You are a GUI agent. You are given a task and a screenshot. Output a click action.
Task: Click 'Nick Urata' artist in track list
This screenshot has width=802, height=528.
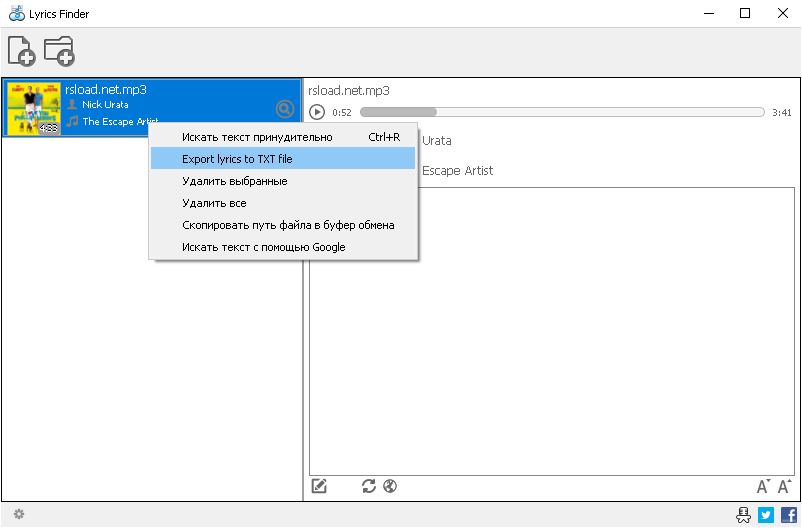point(105,104)
